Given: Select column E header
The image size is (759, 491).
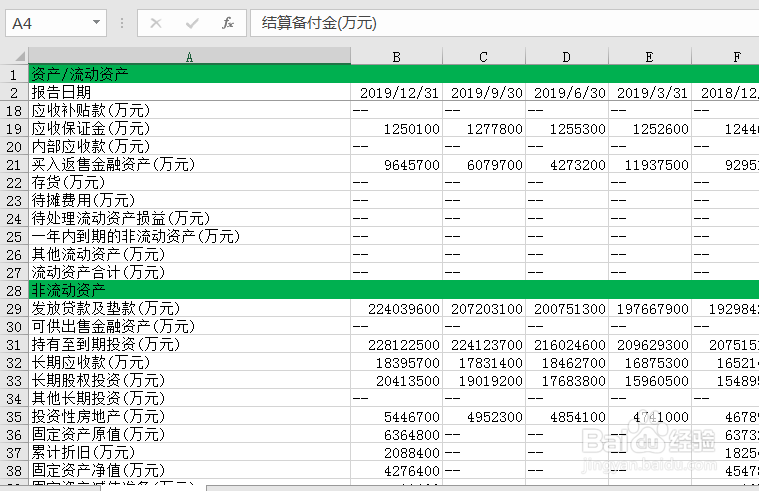Looking at the screenshot, I should pos(650,56).
